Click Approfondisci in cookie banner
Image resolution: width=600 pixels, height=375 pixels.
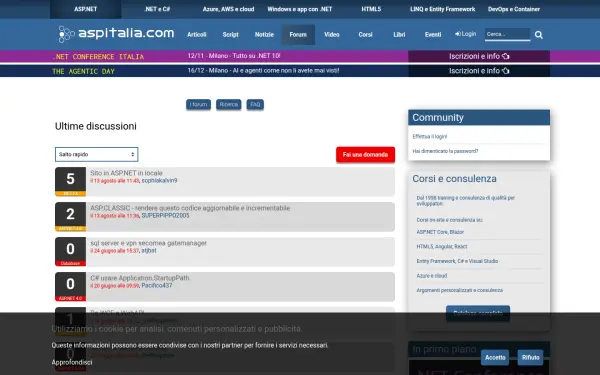tap(72, 362)
